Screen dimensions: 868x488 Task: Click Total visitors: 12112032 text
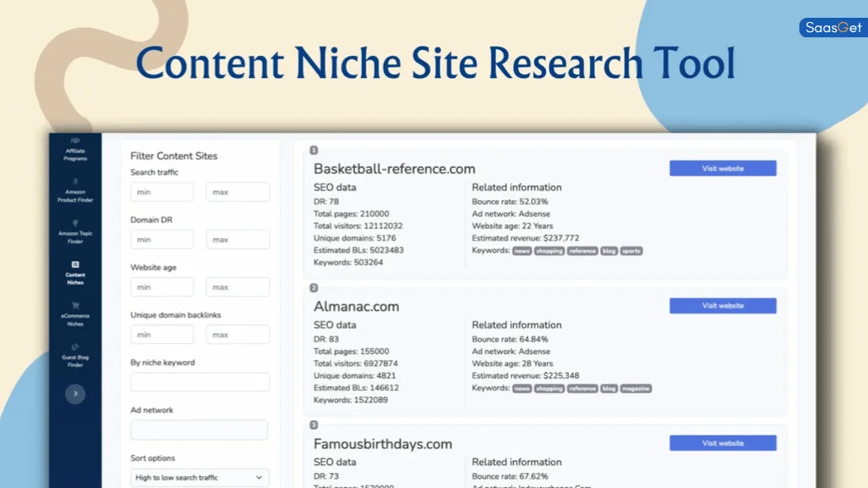click(x=359, y=225)
